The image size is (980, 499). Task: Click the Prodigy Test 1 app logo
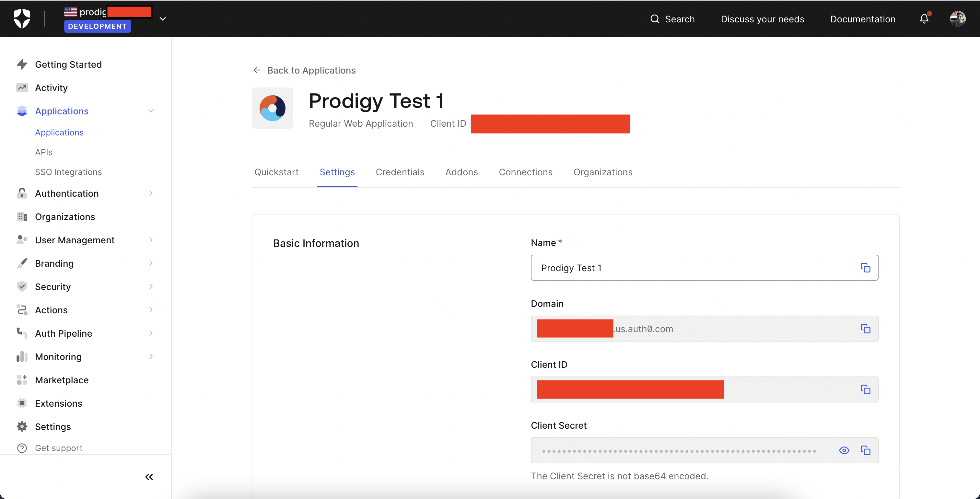coord(273,108)
